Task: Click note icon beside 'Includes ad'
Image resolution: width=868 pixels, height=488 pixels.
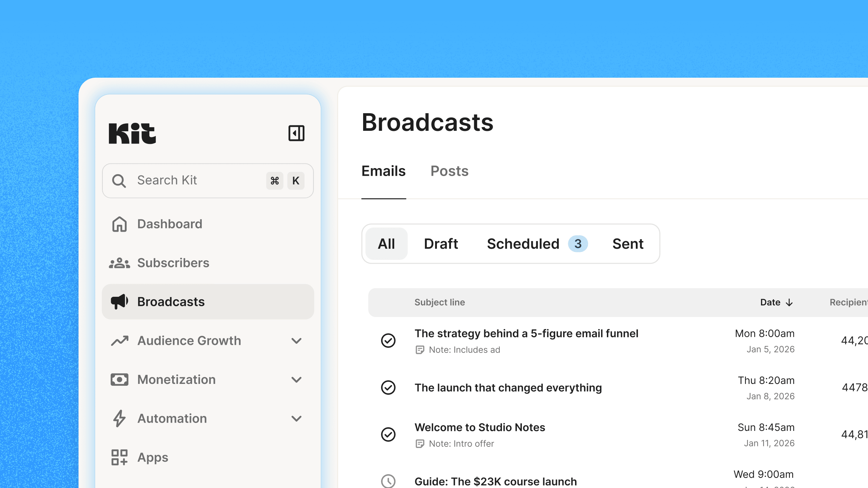Action: 420,350
